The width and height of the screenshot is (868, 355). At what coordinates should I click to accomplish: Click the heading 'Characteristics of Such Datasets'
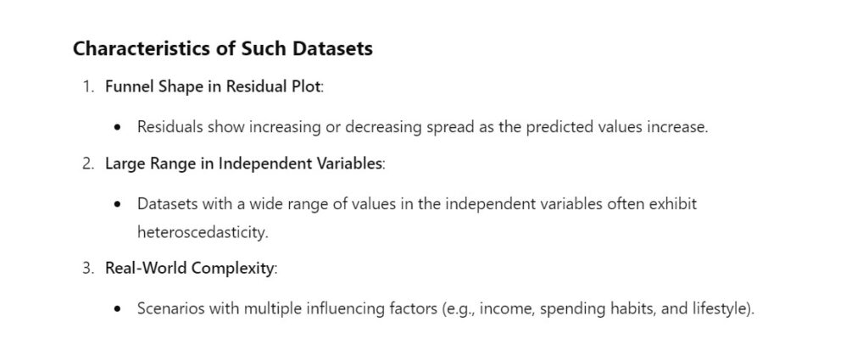click(222, 48)
